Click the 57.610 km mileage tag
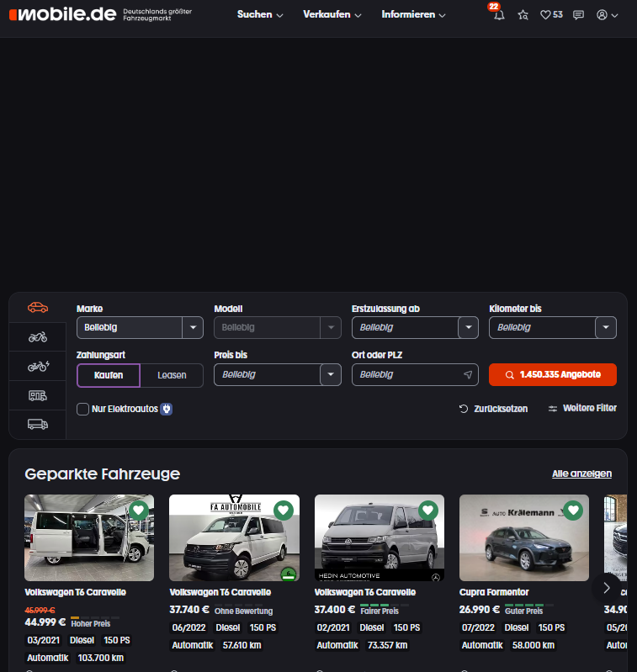637x672 pixels. pos(242,645)
